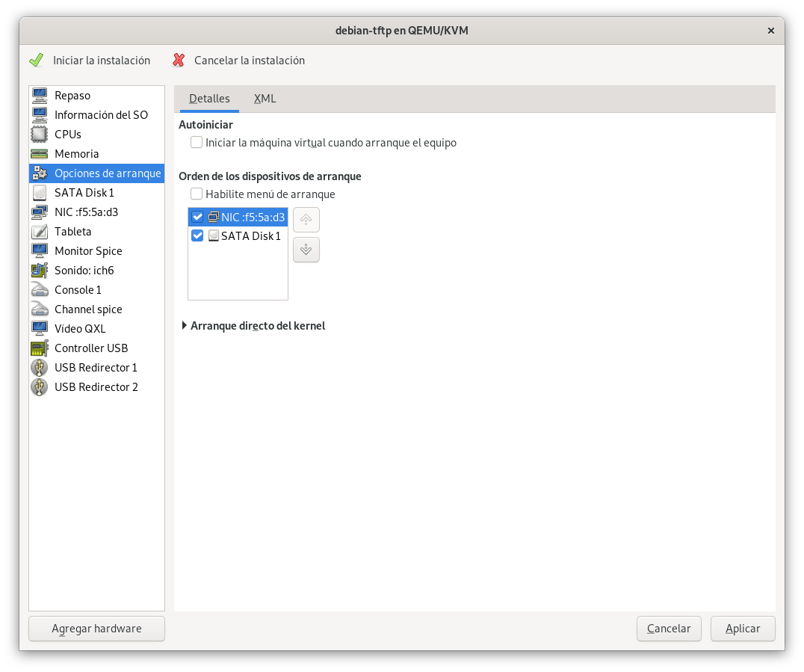Move boot device up with arrow button
The image size is (804, 672).
306,220
